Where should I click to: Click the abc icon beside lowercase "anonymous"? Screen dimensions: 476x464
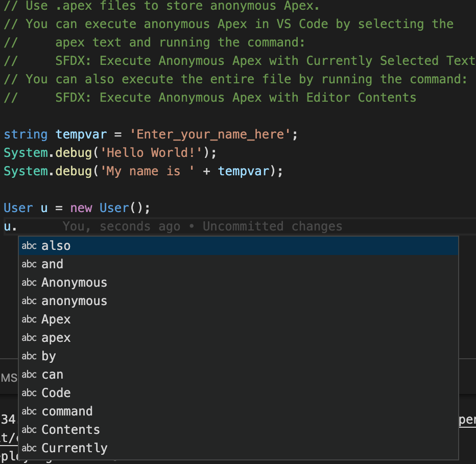(x=29, y=301)
